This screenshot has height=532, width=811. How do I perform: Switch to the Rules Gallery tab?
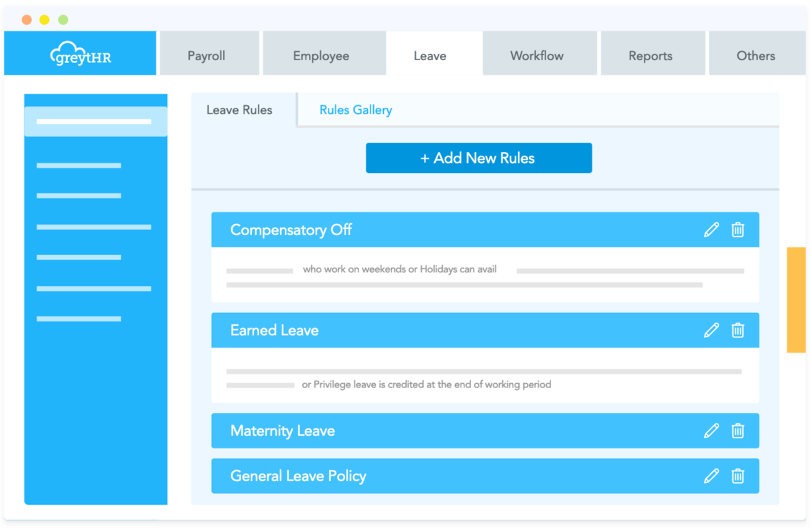point(355,110)
